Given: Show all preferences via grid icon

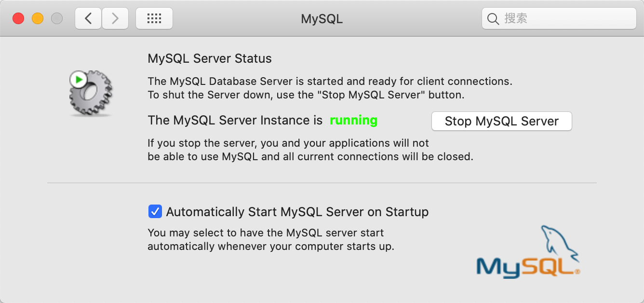Looking at the screenshot, I should 154,19.
